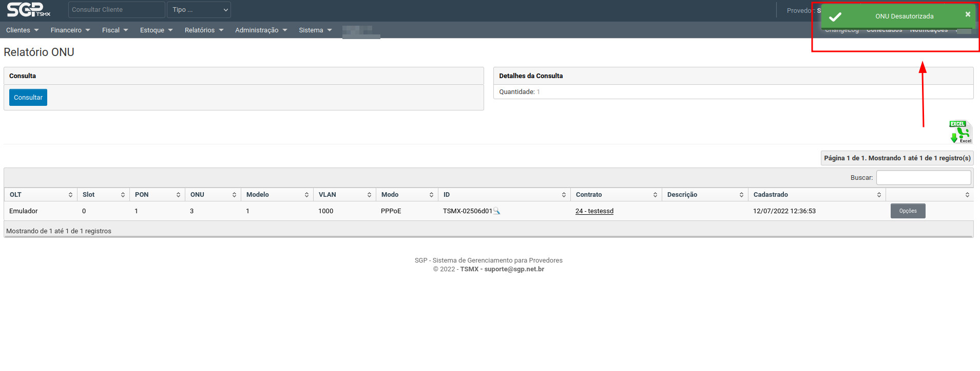Sort table by VLAN column
The width and height of the screenshot is (980, 371).
pyautogui.click(x=344, y=195)
